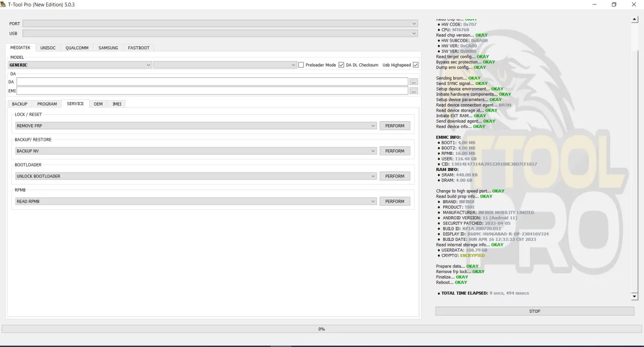This screenshot has height=347, width=644.
Task: Click the T-Tool Pro title bar icon
Action: 4,5
